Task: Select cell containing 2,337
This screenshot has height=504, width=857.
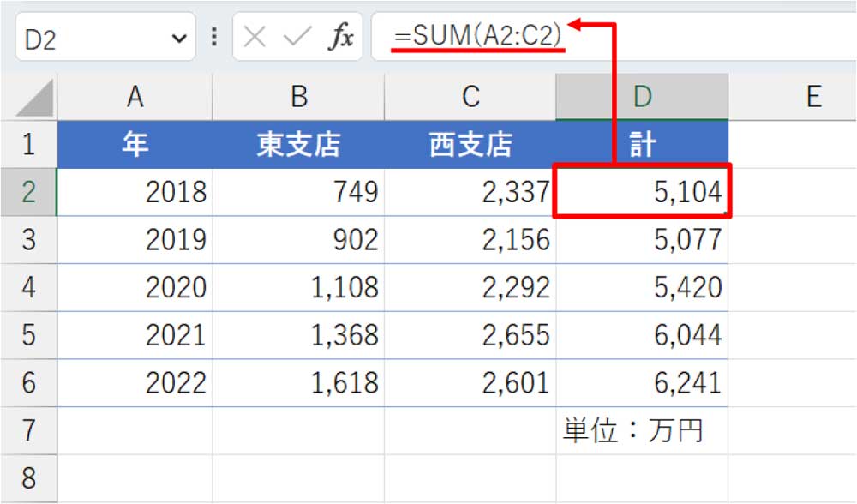Action: pyautogui.click(x=470, y=192)
